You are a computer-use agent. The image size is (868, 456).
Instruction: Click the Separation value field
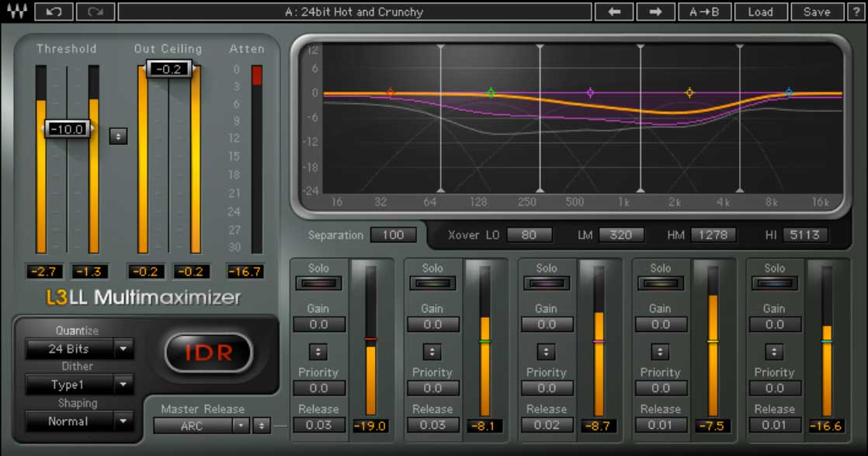coord(393,235)
